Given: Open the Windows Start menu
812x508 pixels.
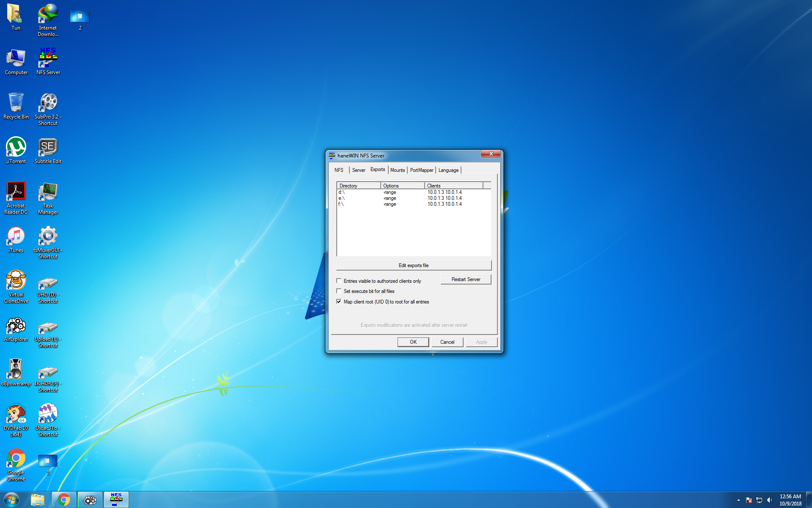Looking at the screenshot, I should (11, 500).
